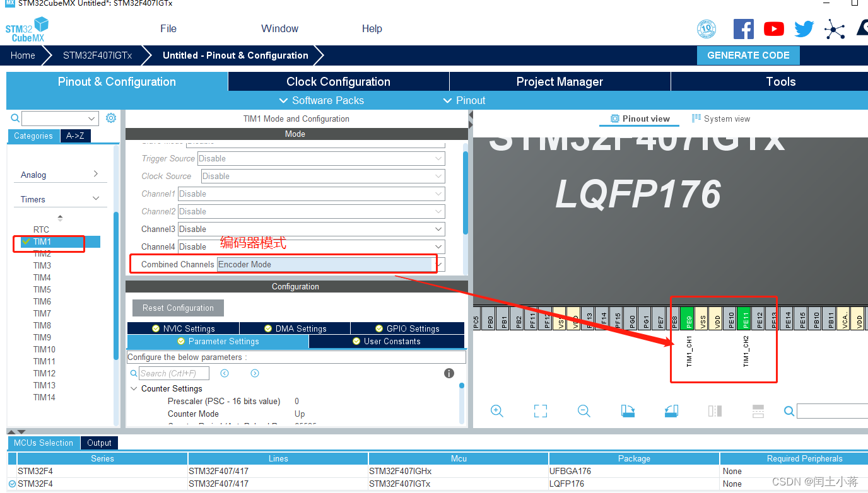Image resolution: width=868 pixels, height=493 pixels.
Task: Toggle the horizontal split view icon
Action: [x=758, y=411]
